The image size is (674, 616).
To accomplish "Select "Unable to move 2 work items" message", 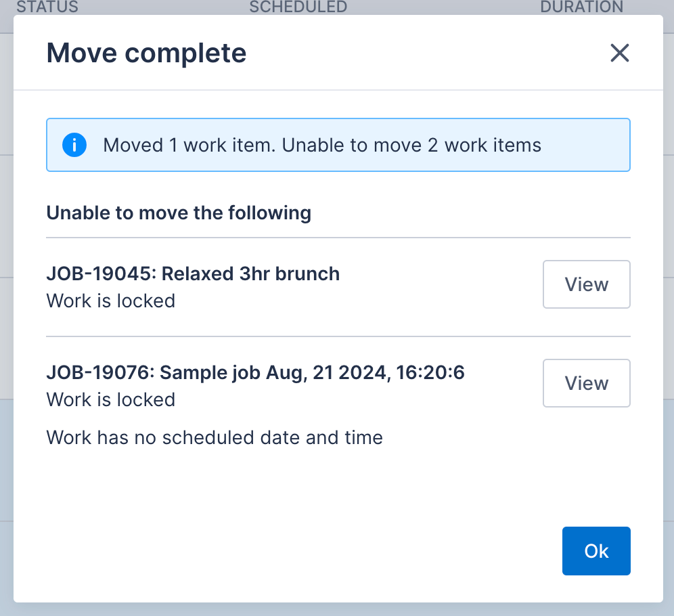I will point(411,145).
